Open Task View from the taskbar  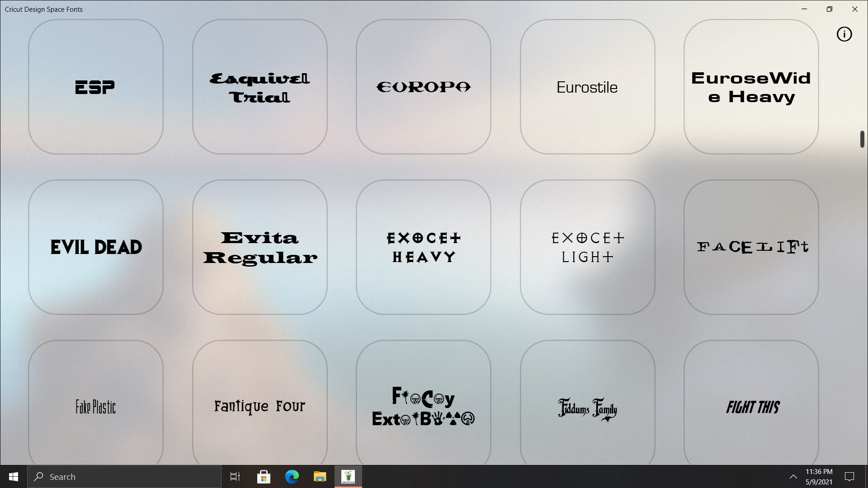[235, 477]
